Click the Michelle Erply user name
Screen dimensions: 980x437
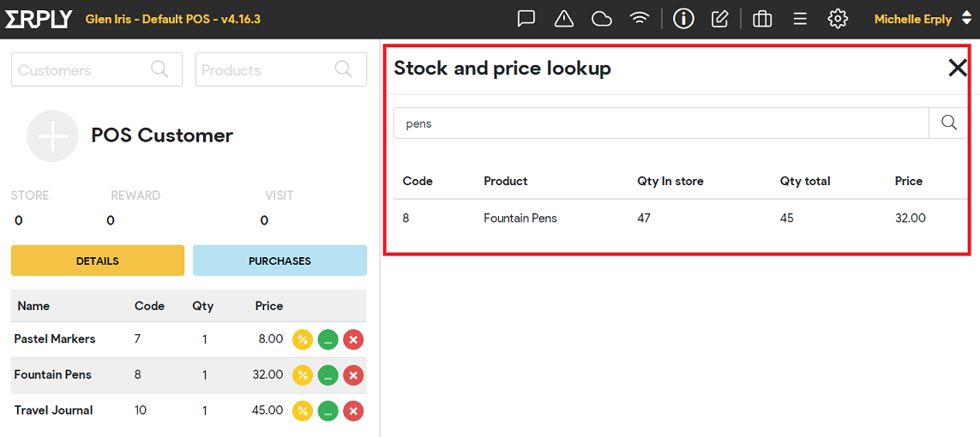pos(912,20)
